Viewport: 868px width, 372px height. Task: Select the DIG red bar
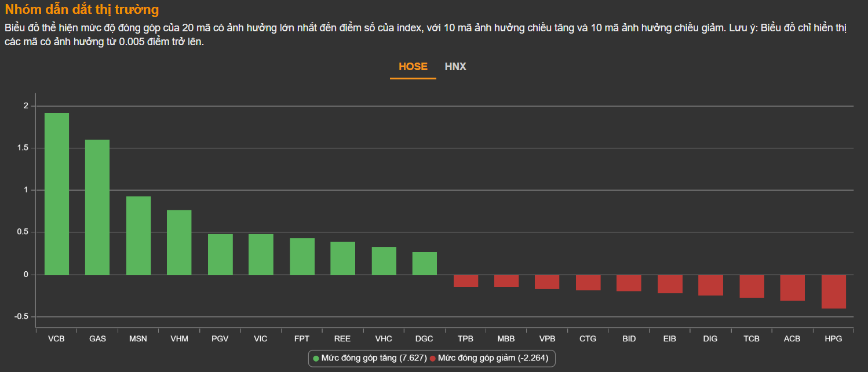pyautogui.click(x=710, y=285)
